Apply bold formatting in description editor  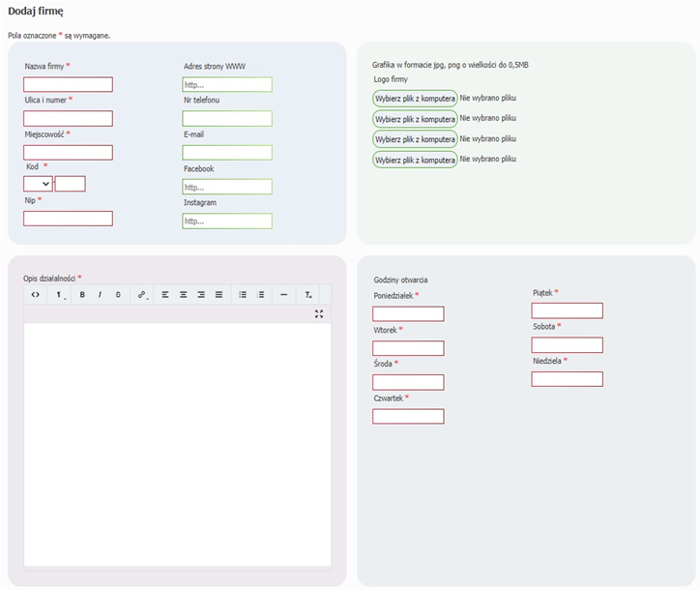82,294
